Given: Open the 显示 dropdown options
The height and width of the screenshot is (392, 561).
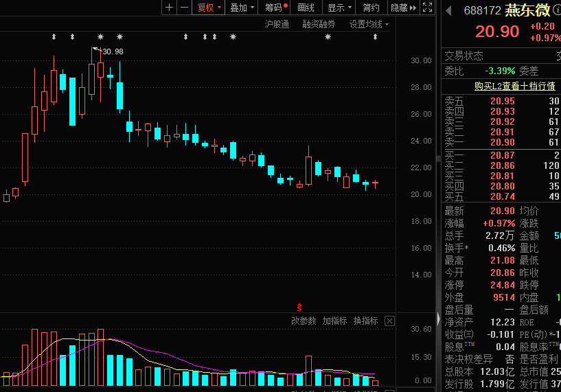Looking at the screenshot, I should pyautogui.click(x=339, y=8).
